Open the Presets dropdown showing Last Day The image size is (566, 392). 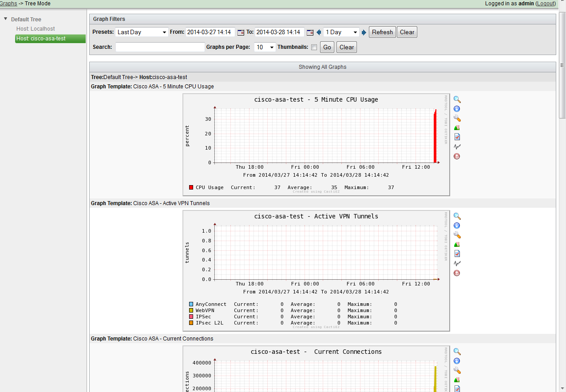click(142, 32)
